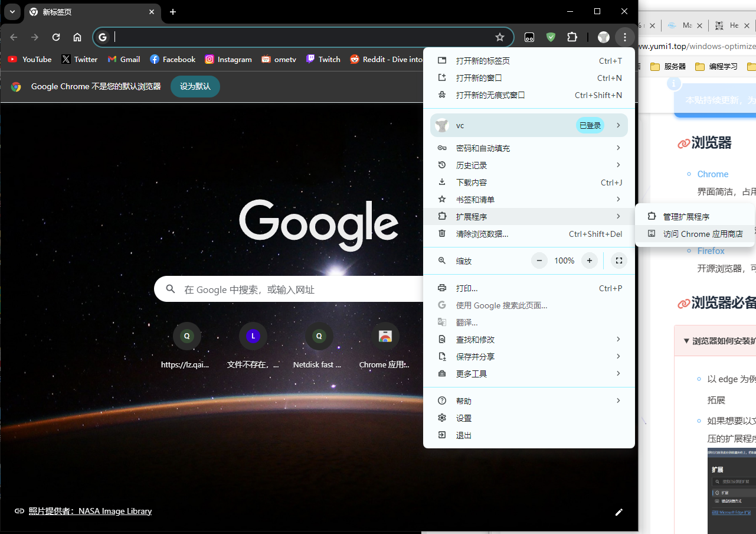
Task: Bookmark this page with star icon
Action: 500,37
